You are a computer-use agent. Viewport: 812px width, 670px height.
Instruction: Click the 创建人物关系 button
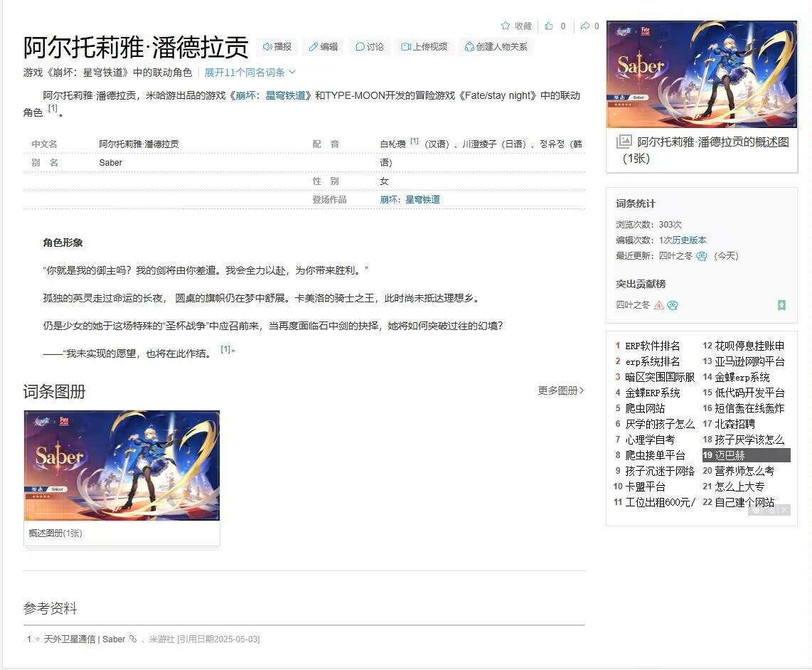496,47
